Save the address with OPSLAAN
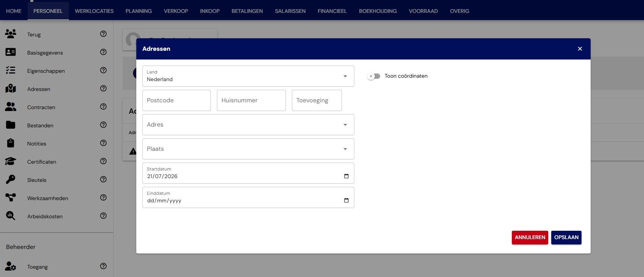 [566, 238]
